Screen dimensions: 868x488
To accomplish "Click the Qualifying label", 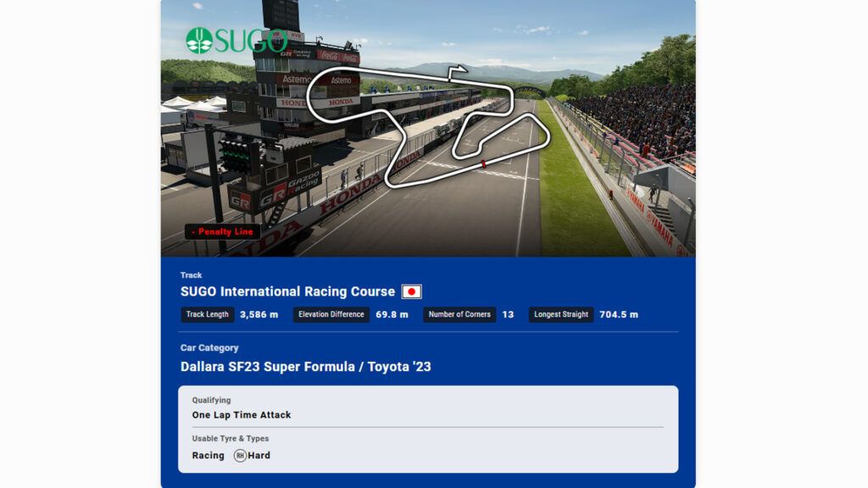I will point(211,400).
